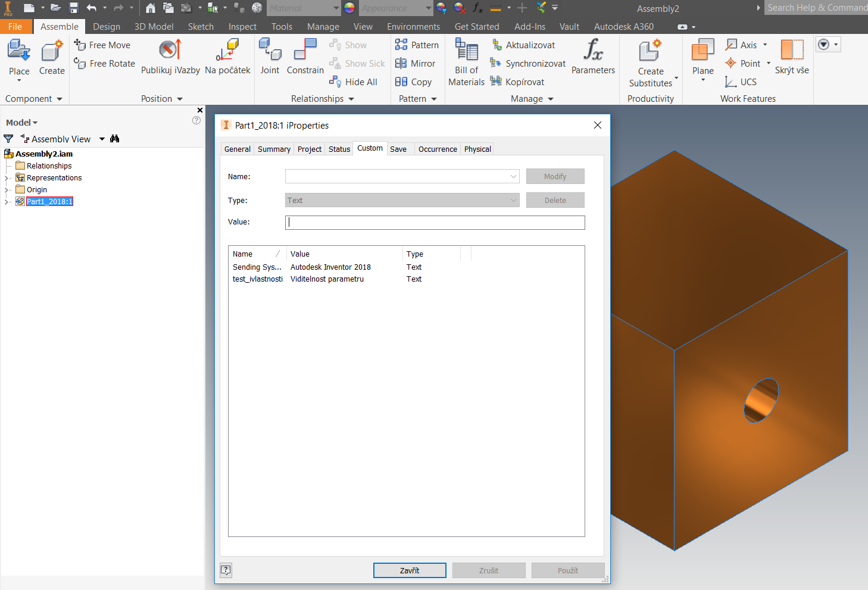Click the UCS work feature
The height and width of the screenshot is (590, 868).
click(x=741, y=82)
